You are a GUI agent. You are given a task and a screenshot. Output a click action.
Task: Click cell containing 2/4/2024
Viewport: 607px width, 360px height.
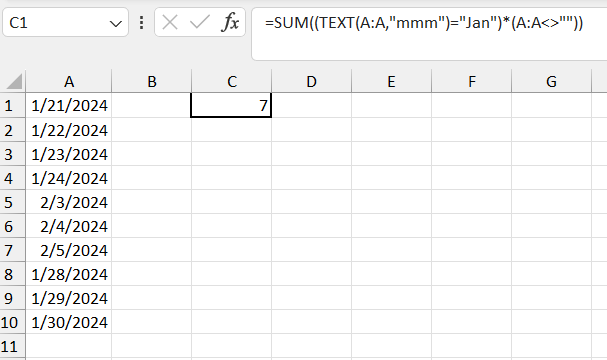[x=69, y=226]
